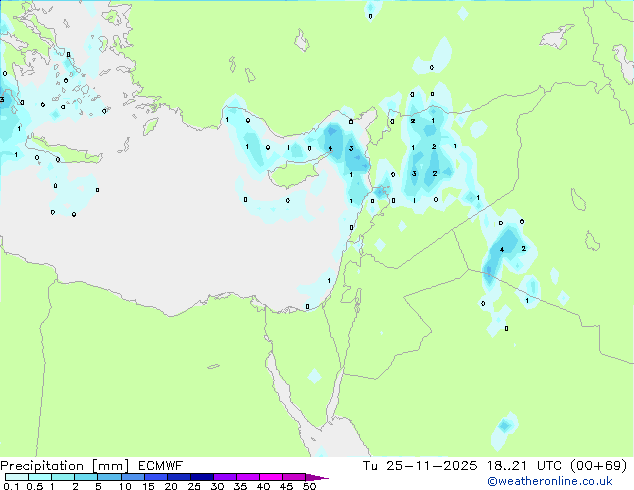634x490 pixels.
Task: Click the "(00+69)" forecast offset text
Action: point(598,466)
